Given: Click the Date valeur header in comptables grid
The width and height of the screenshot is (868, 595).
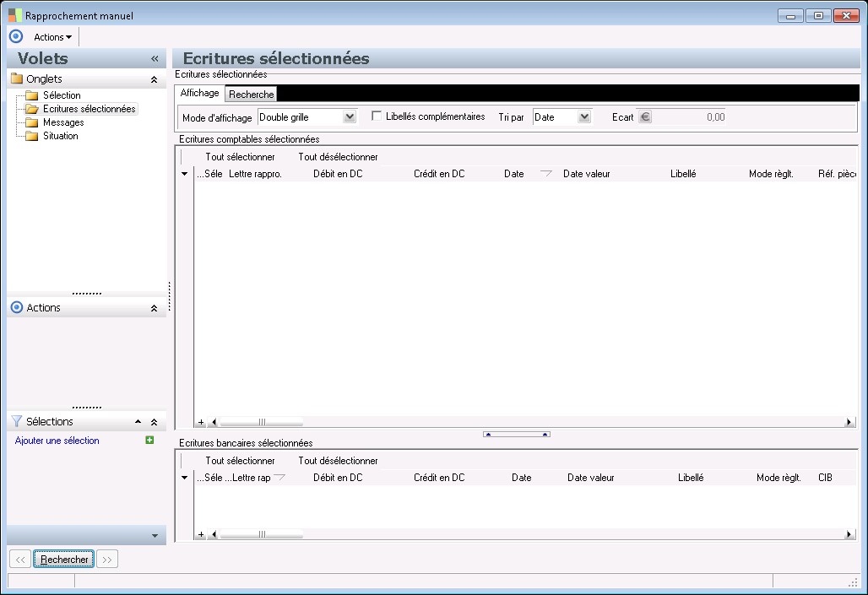Looking at the screenshot, I should point(586,174).
